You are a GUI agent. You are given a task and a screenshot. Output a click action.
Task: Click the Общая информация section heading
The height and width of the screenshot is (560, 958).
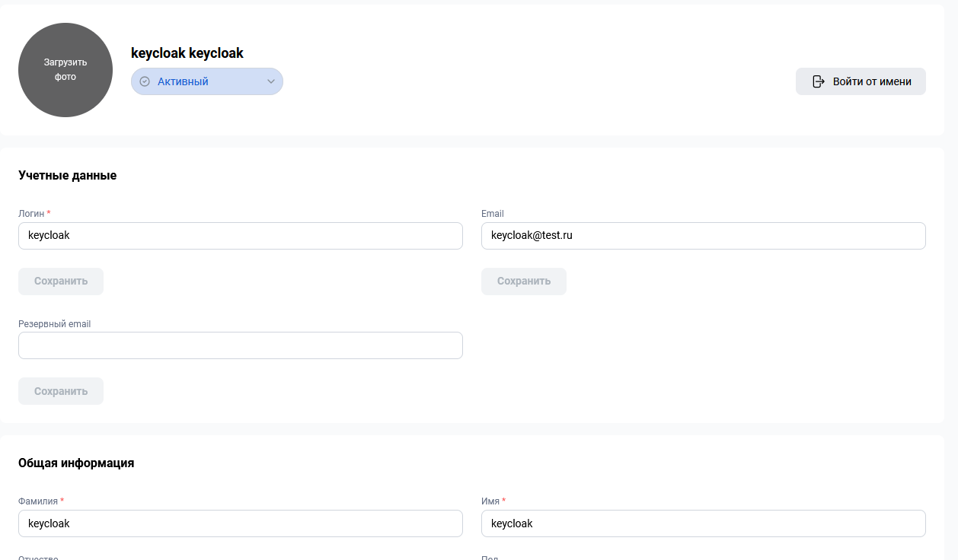click(x=76, y=463)
